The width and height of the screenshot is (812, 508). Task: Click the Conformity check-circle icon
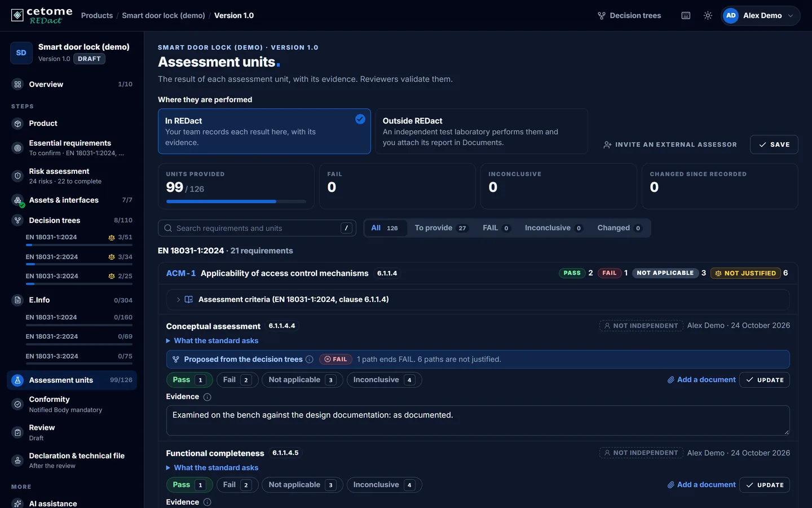click(17, 404)
